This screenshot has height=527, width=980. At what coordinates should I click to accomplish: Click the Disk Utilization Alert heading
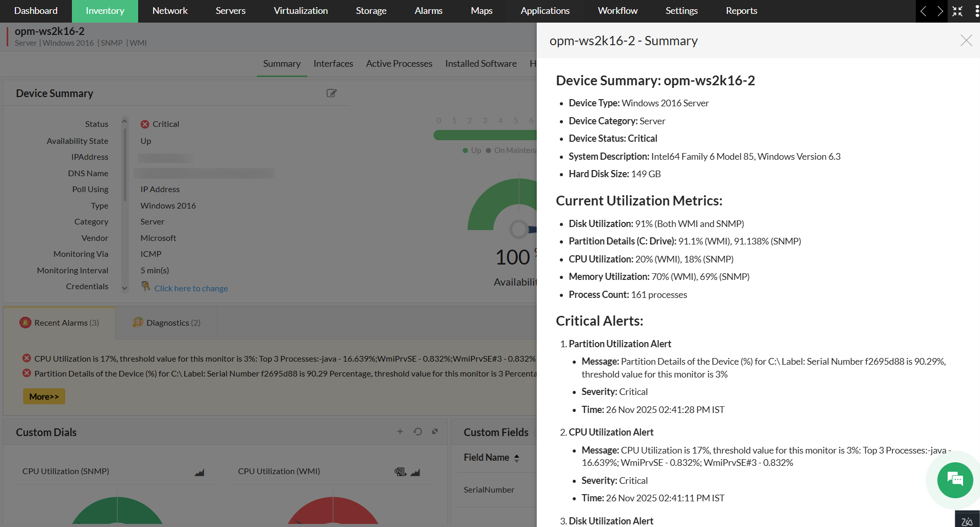tap(611, 521)
